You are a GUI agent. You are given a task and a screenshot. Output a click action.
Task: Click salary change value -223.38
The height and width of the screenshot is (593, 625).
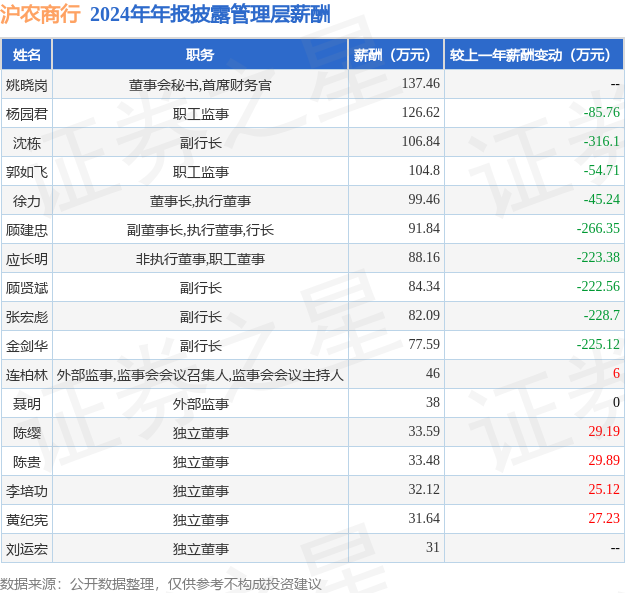pyautogui.click(x=598, y=257)
